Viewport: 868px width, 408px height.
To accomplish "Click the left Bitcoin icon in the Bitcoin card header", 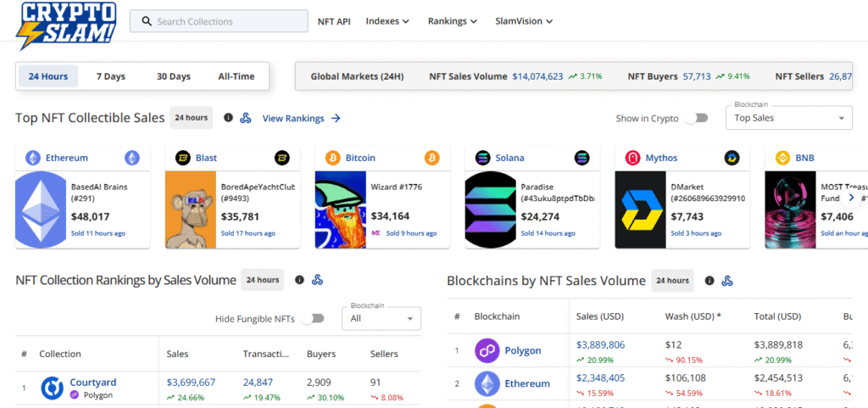I will pyautogui.click(x=332, y=158).
